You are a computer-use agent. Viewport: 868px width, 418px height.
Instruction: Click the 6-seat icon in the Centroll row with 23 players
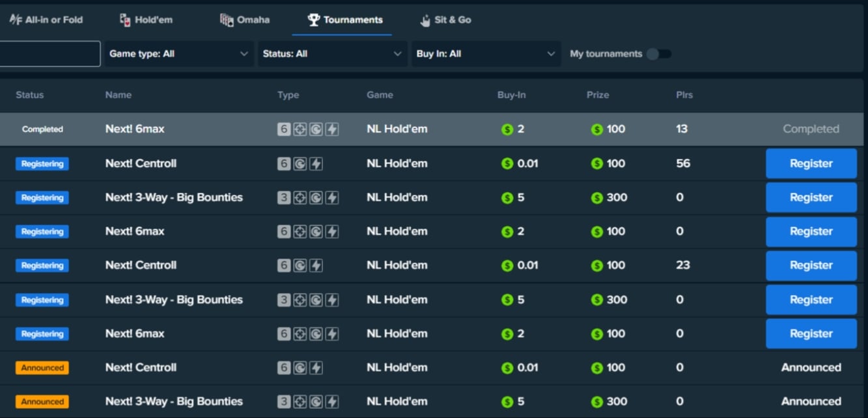point(283,265)
